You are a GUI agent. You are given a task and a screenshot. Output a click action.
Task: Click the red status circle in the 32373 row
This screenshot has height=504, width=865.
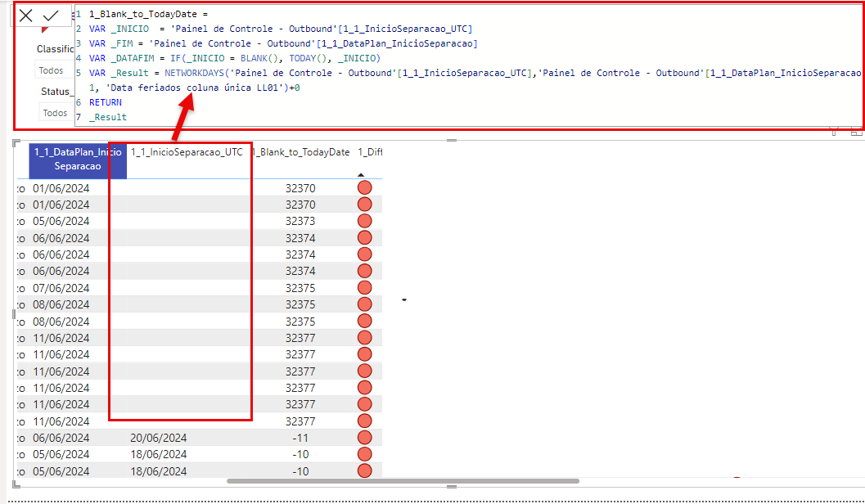365,221
